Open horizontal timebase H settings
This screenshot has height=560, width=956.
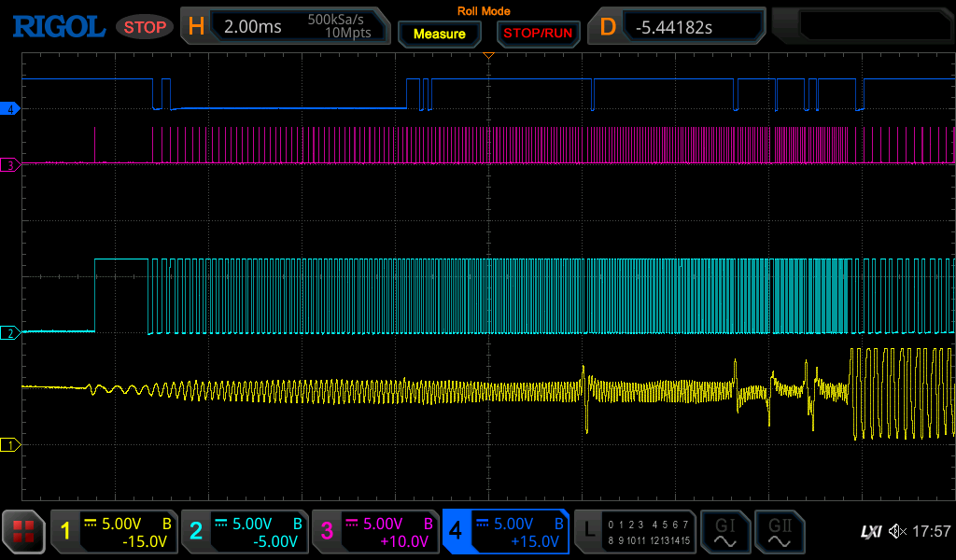[x=196, y=26]
